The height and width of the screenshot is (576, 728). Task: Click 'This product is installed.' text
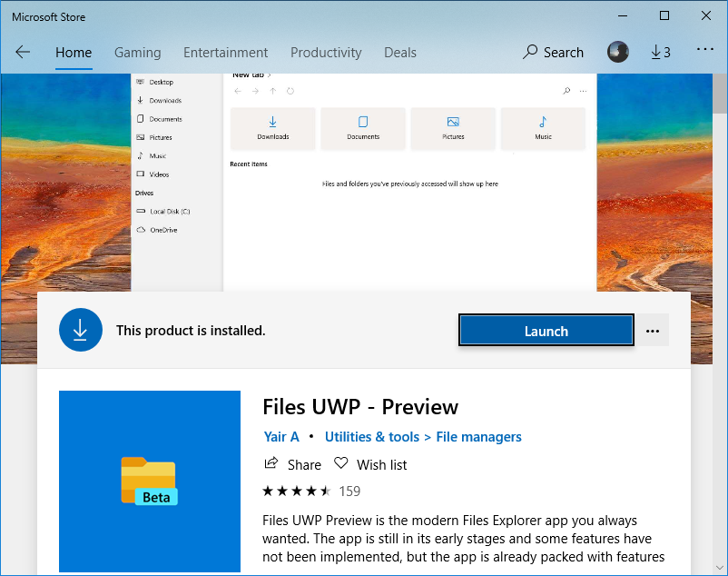(x=191, y=331)
